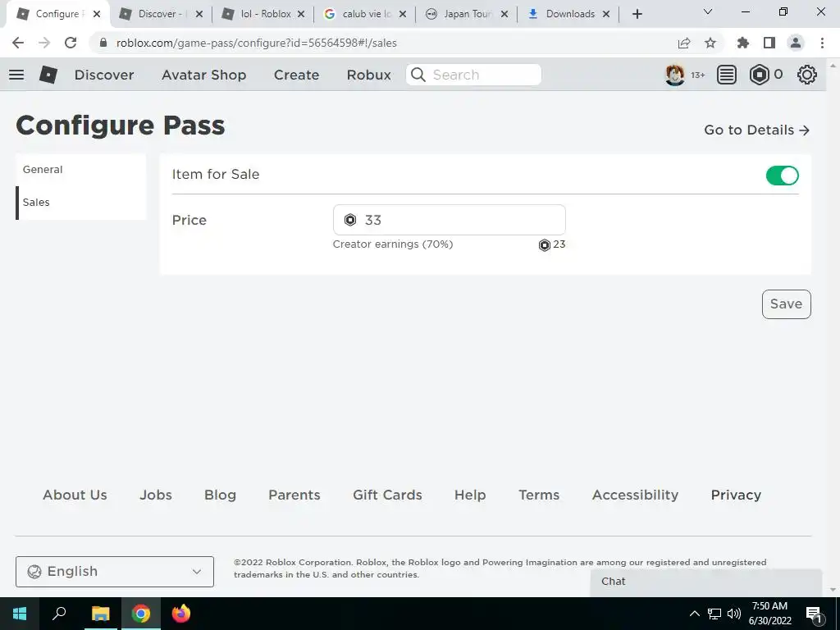Open the settings gear icon
Screen dimensions: 840x630
point(807,75)
